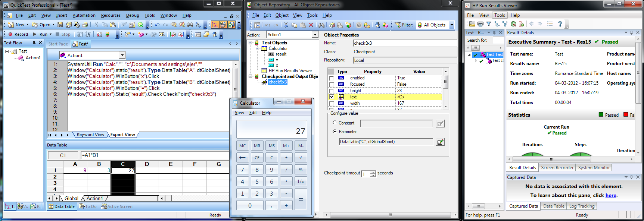Image resolution: width=644 pixels, height=221 pixels.
Task: Collapse the Test node in Test Flow
Action: tap(7, 51)
